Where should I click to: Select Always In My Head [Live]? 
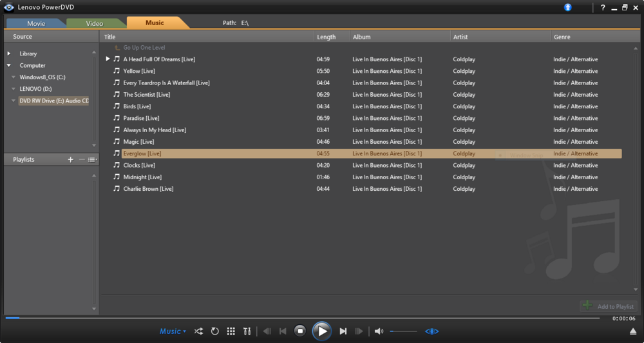(155, 130)
